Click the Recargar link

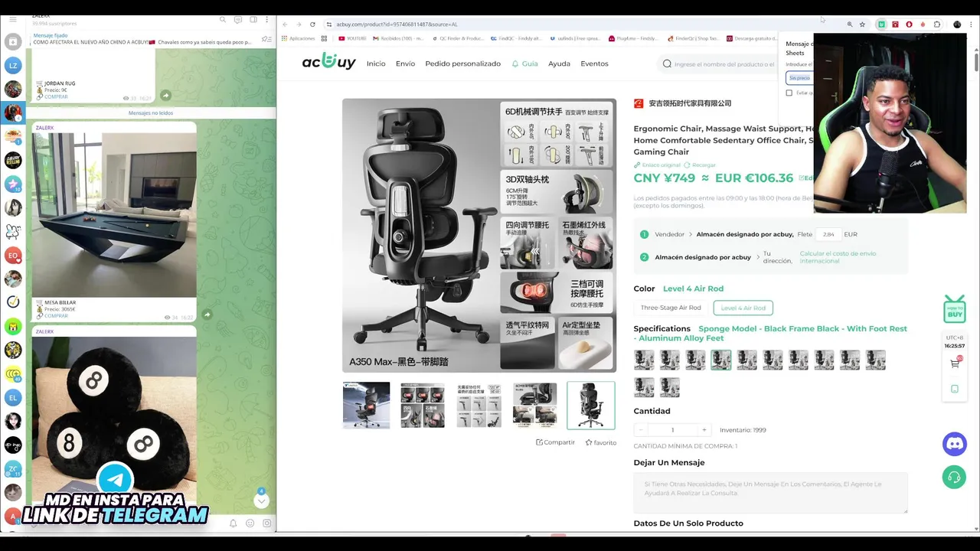(700, 165)
